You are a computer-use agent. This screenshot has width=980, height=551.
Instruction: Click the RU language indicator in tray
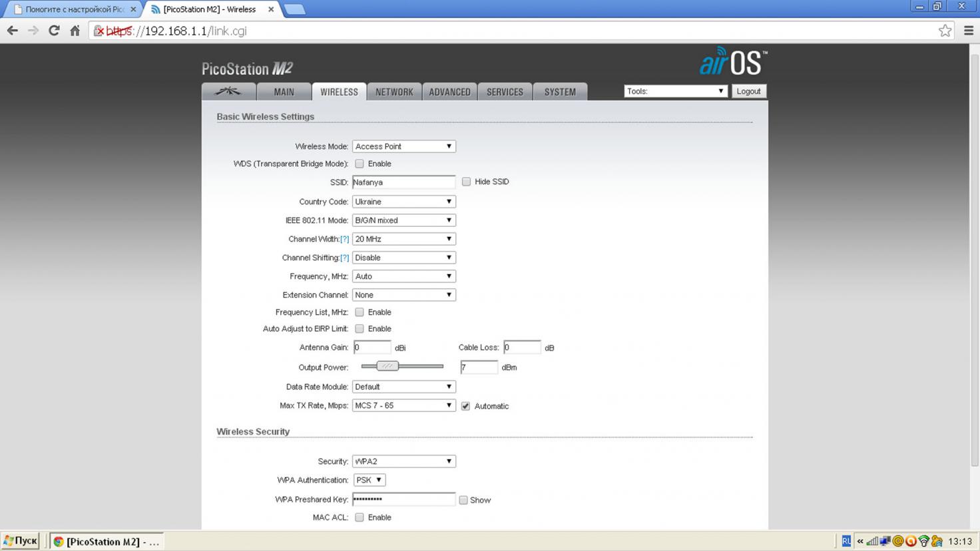coord(846,541)
